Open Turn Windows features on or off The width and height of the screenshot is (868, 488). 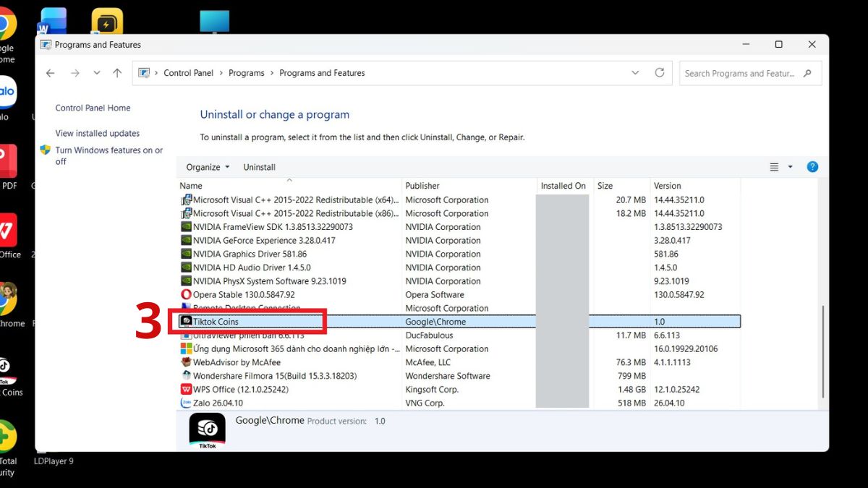point(109,155)
